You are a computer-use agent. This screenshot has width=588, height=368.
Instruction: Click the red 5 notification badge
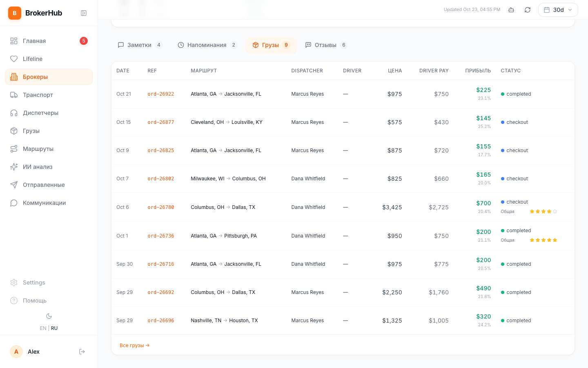pos(84,41)
